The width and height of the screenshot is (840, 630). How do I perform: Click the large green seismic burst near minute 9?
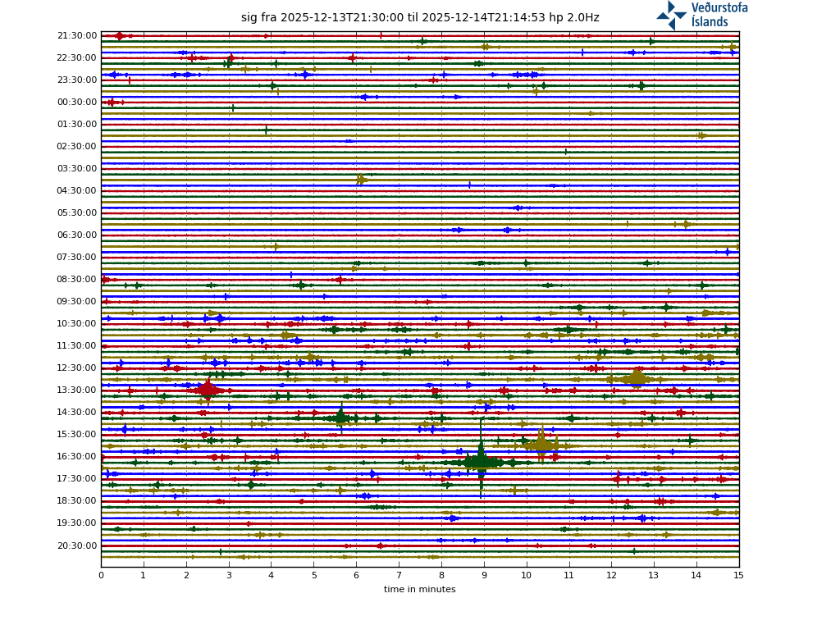(481, 462)
